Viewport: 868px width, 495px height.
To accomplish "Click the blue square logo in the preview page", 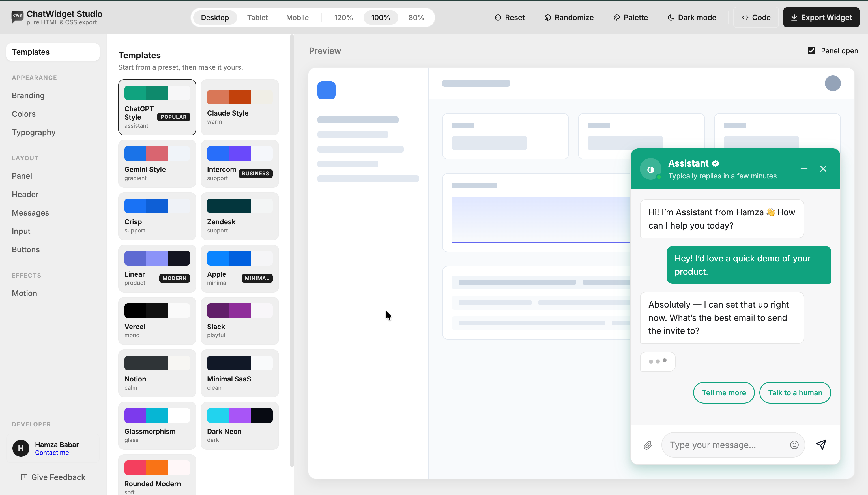I will point(326,90).
